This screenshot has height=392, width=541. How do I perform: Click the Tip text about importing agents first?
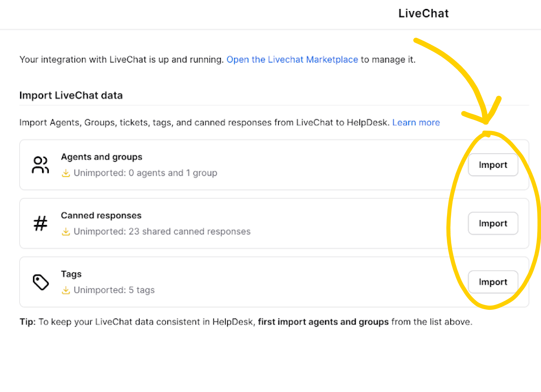(246, 322)
